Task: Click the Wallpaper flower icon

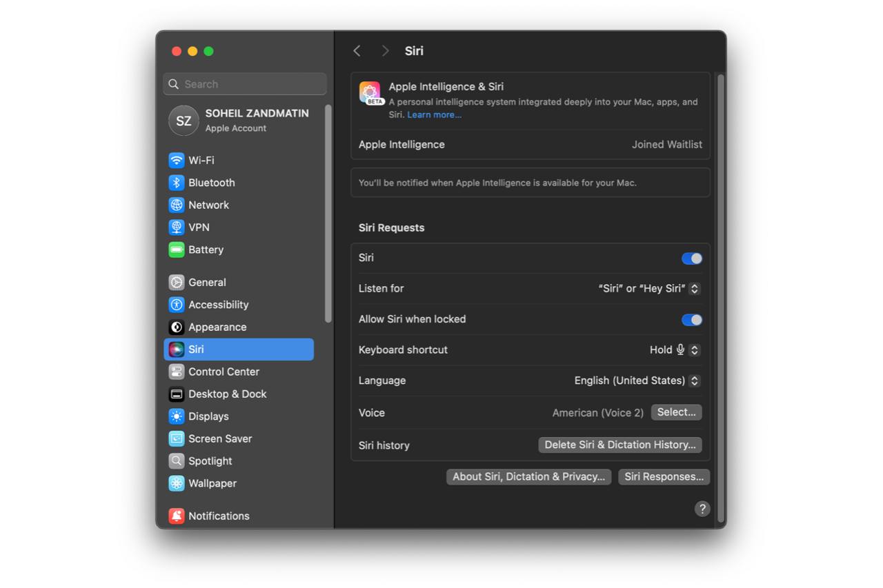Action: click(x=177, y=483)
